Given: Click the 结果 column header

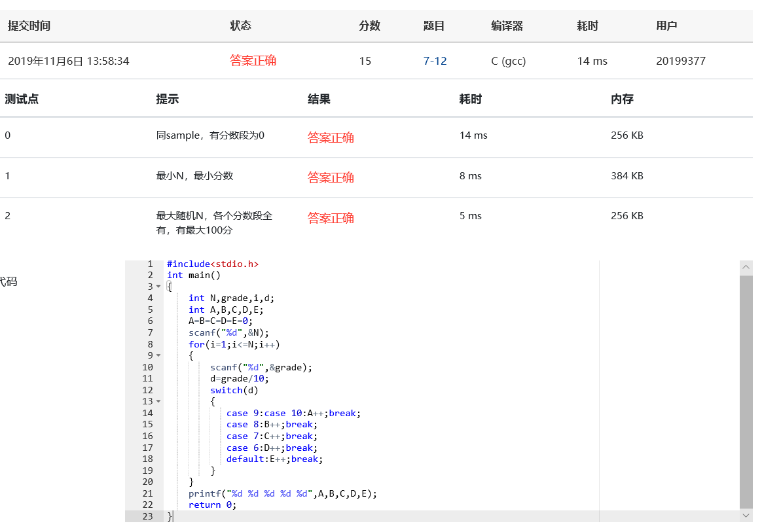Looking at the screenshot, I should (319, 99).
